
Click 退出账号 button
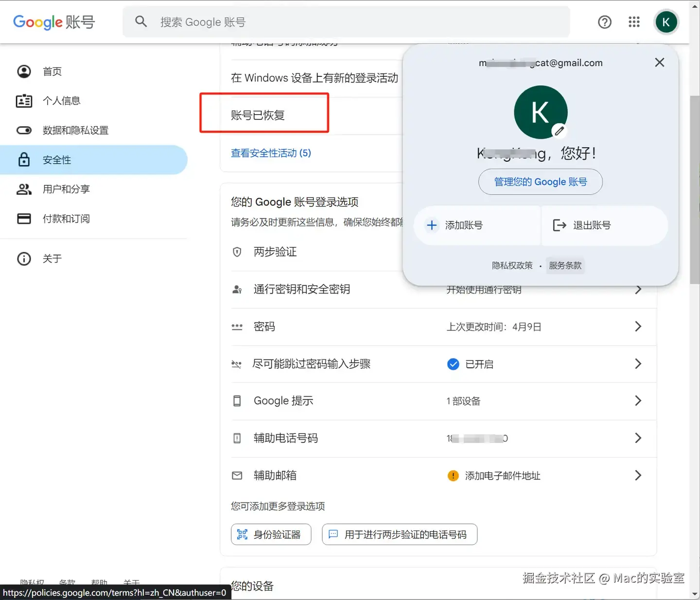(605, 225)
